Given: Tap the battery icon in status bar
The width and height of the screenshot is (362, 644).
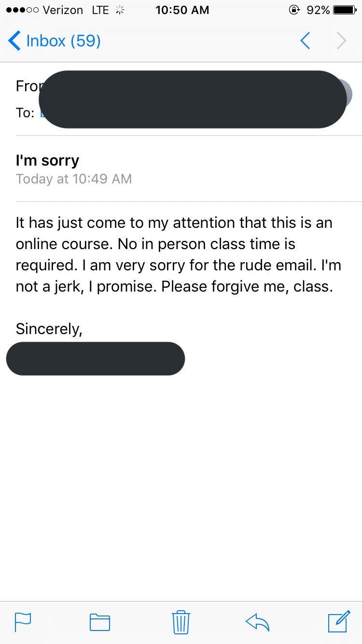Looking at the screenshot, I should (x=345, y=10).
